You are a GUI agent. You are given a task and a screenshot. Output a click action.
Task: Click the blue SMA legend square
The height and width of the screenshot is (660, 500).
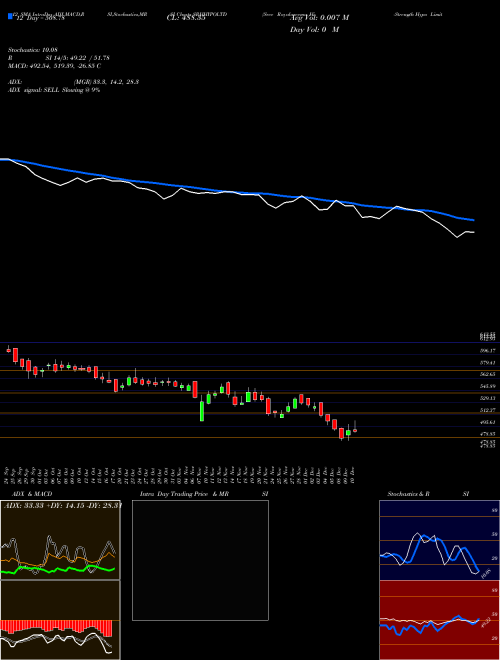pos(10,17)
